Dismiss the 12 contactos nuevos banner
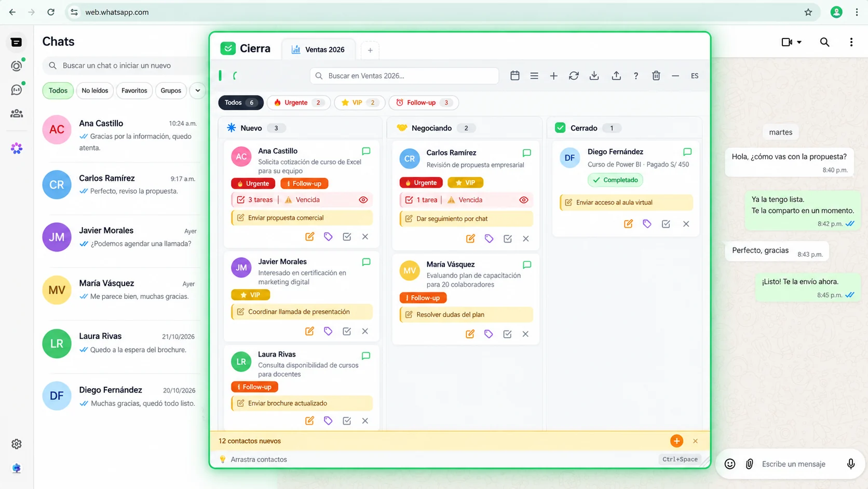This screenshot has height=489, width=868. tap(695, 441)
